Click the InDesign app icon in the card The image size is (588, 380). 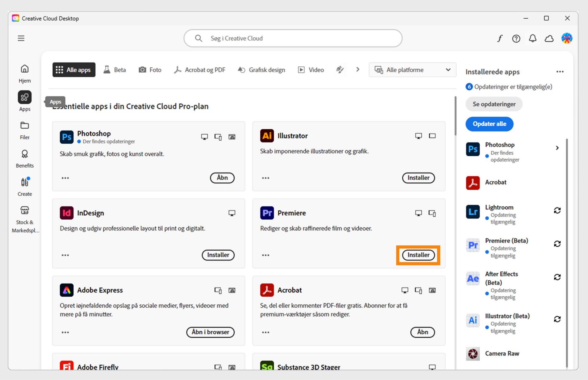66,213
